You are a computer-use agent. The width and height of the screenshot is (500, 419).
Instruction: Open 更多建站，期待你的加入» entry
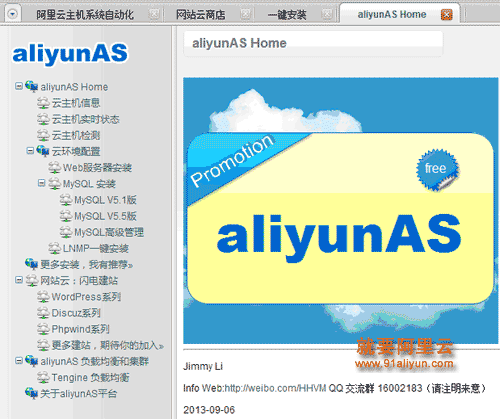pyautogui.click(x=108, y=345)
